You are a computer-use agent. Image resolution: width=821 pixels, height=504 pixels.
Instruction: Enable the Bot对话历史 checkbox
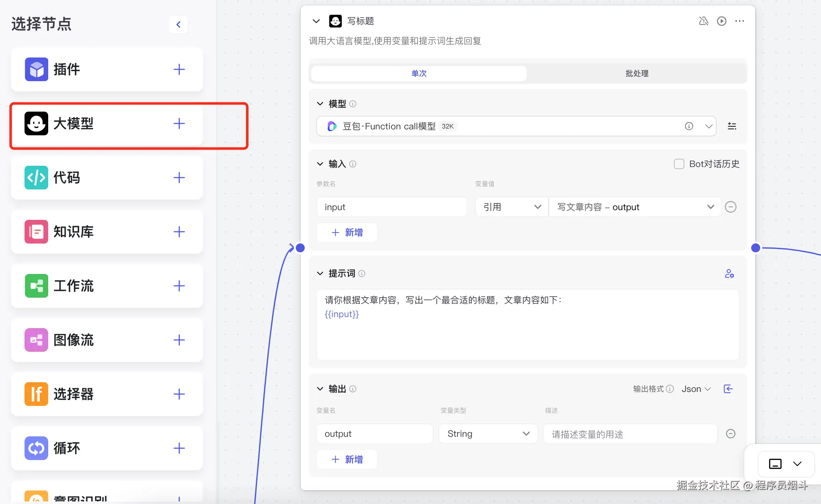click(679, 164)
